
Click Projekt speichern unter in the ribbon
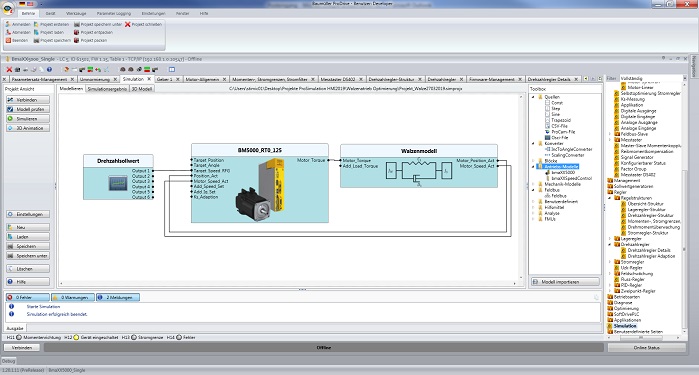click(x=98, y=25)
